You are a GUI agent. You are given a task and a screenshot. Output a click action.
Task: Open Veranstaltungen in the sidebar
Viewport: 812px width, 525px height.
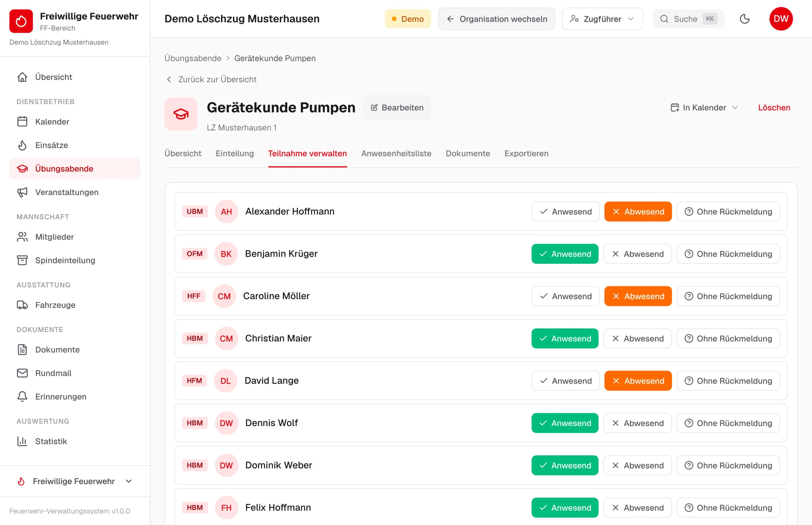[75, 192]
